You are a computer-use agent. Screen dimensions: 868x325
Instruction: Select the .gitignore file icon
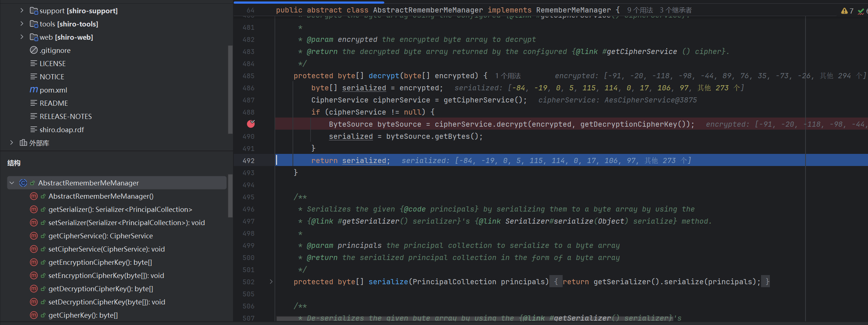[34, 50]
